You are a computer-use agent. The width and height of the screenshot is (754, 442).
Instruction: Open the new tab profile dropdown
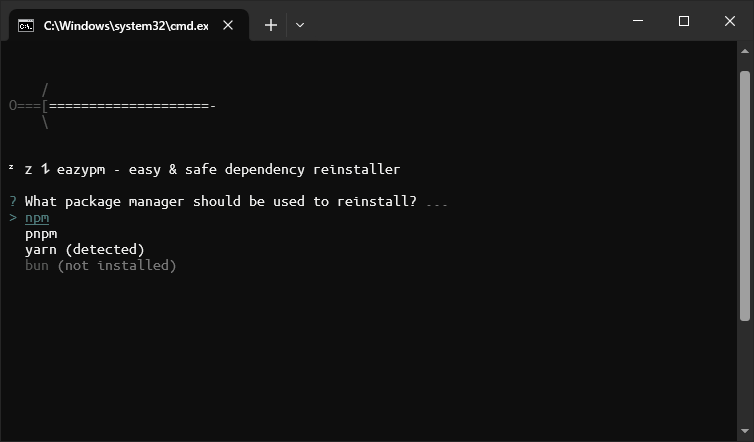[x=300, y=25]
